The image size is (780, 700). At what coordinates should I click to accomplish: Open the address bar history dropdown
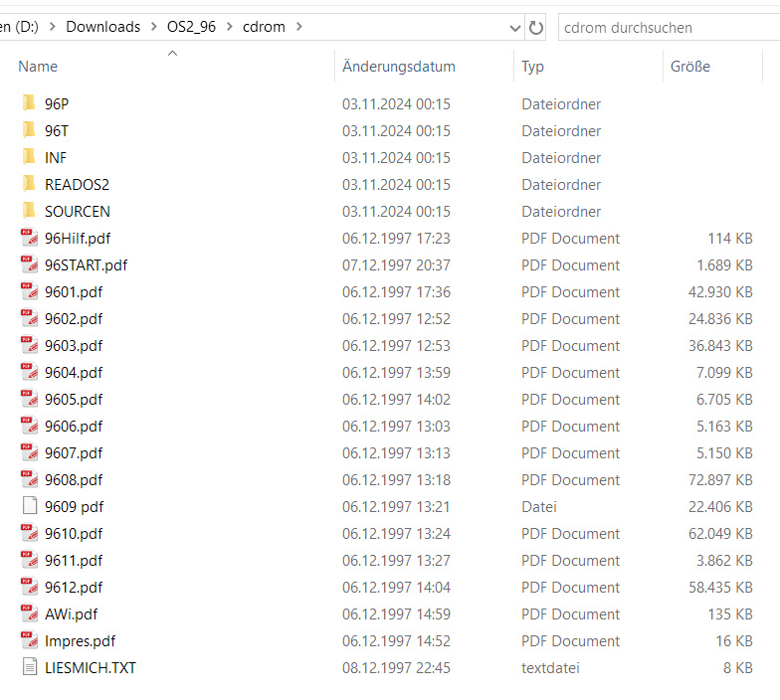(x=515, y=28)
